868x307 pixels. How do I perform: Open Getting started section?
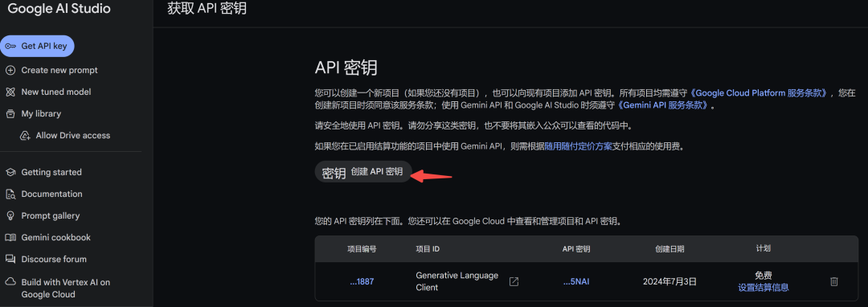51,172
